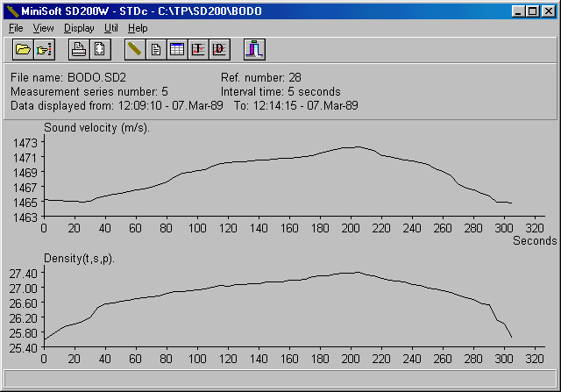This screenshot has height=392, width=561.
Task: Show the data table grid icon
Action: pyautogui.click(x=176, y=49)
